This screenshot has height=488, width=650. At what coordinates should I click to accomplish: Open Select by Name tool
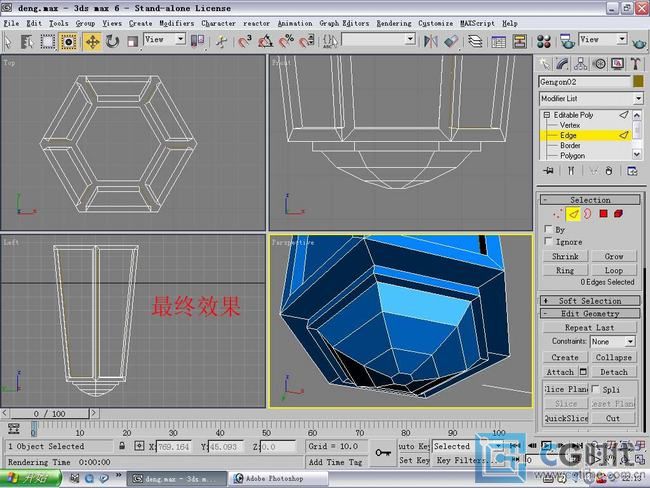(27, 42)
